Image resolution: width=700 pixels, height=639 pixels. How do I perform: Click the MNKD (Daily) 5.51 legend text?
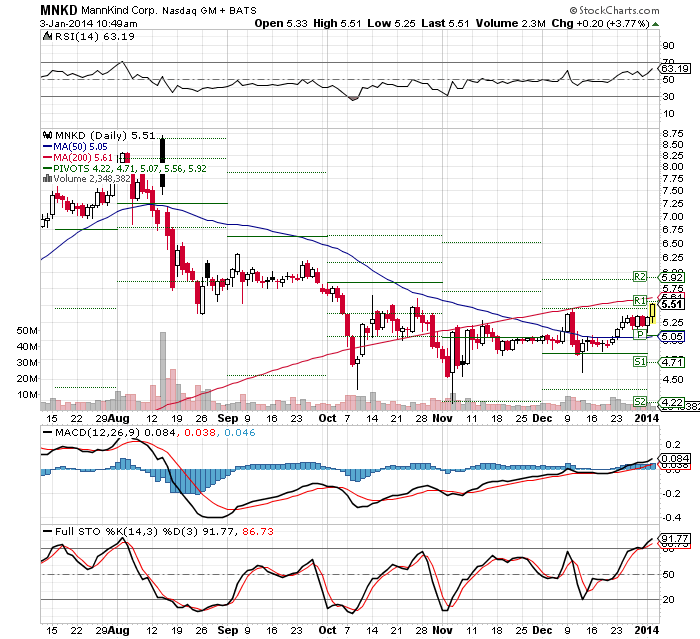tap(105, 135)
